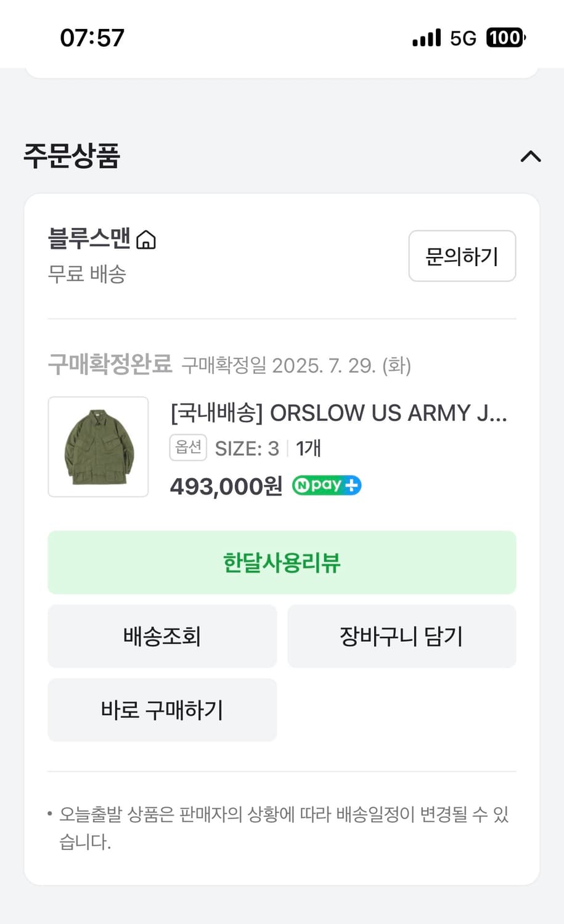
Task: Tap the 옵션 option badge
Action: pos(188,448)
